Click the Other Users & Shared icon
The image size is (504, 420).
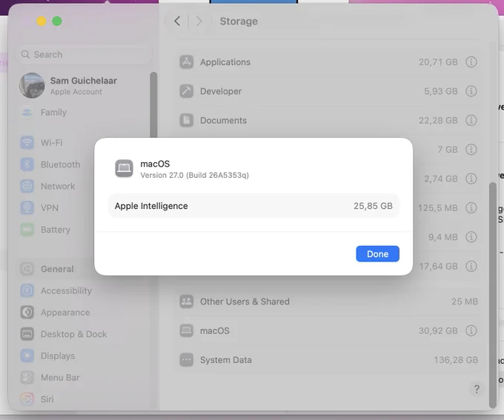[187, 301]
